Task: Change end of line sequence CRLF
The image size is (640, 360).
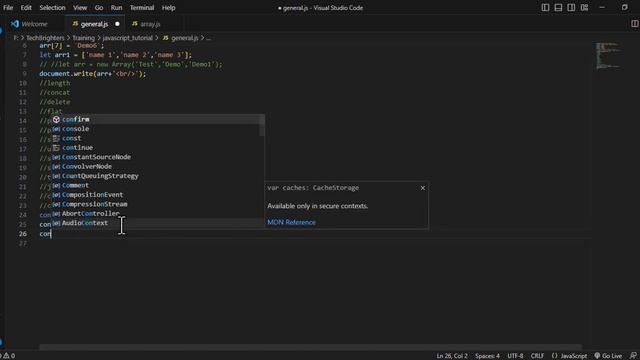Action: [x=537, y=356]
